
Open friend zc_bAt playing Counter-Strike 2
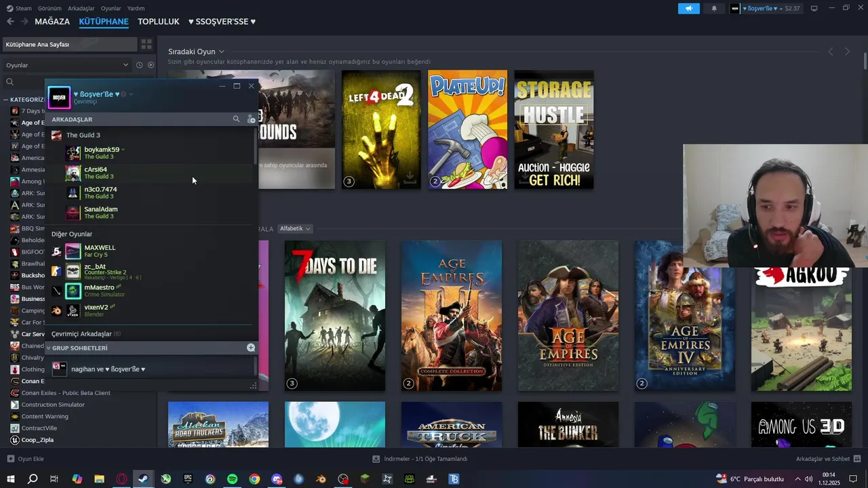click(149, 272)
